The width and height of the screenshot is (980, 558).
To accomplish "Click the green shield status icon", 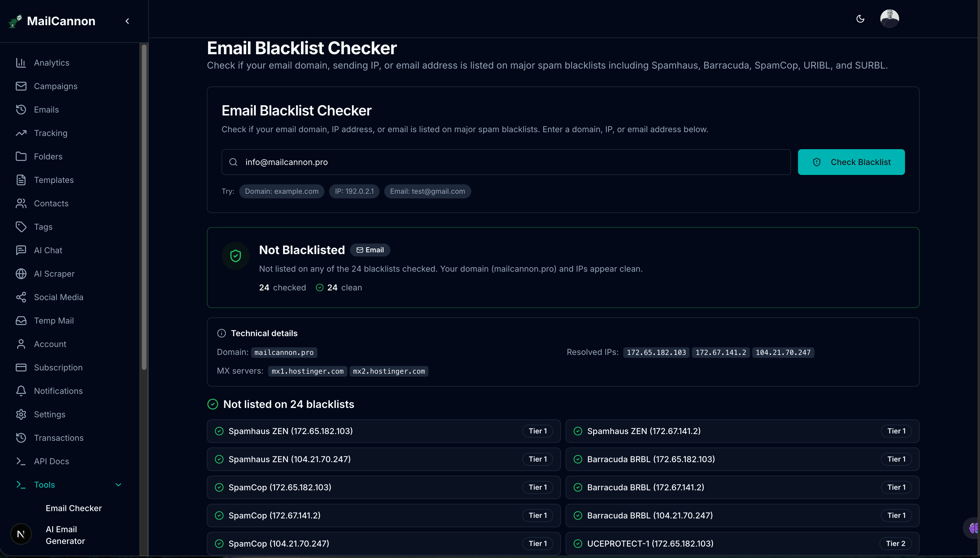I will [235, 256].
